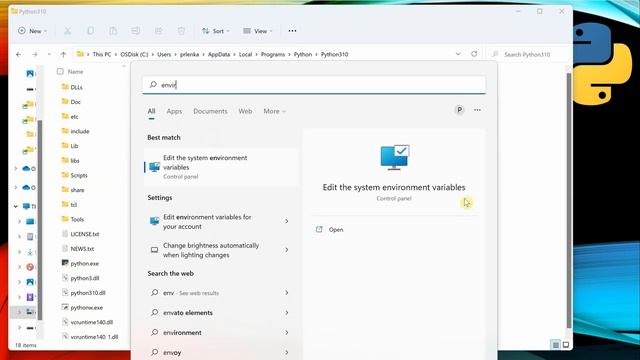Go up one folder level
This screenshot has height=360, width=640.
click(63, 54)
